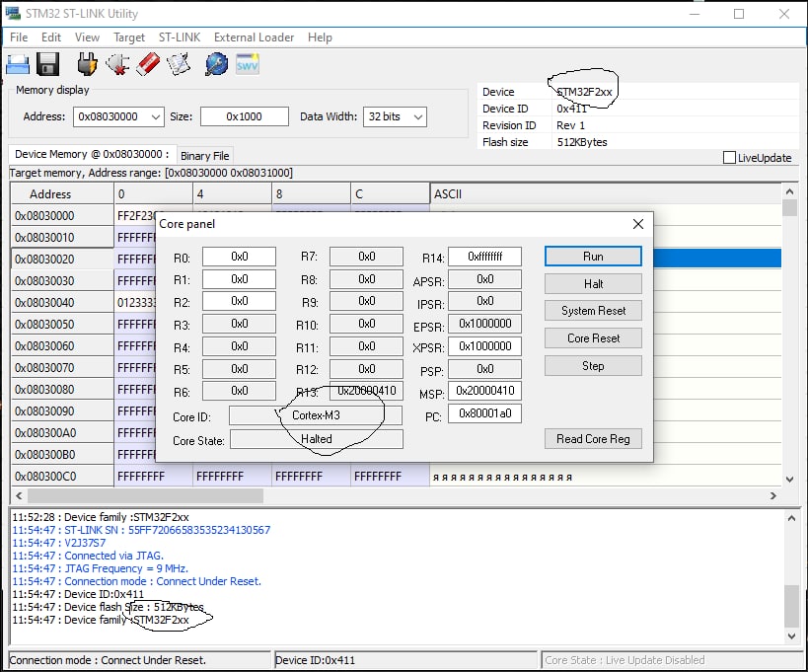Open Program verify toolbar icon
The width and height of the screenshot is (808, 672).
point(179,64)
